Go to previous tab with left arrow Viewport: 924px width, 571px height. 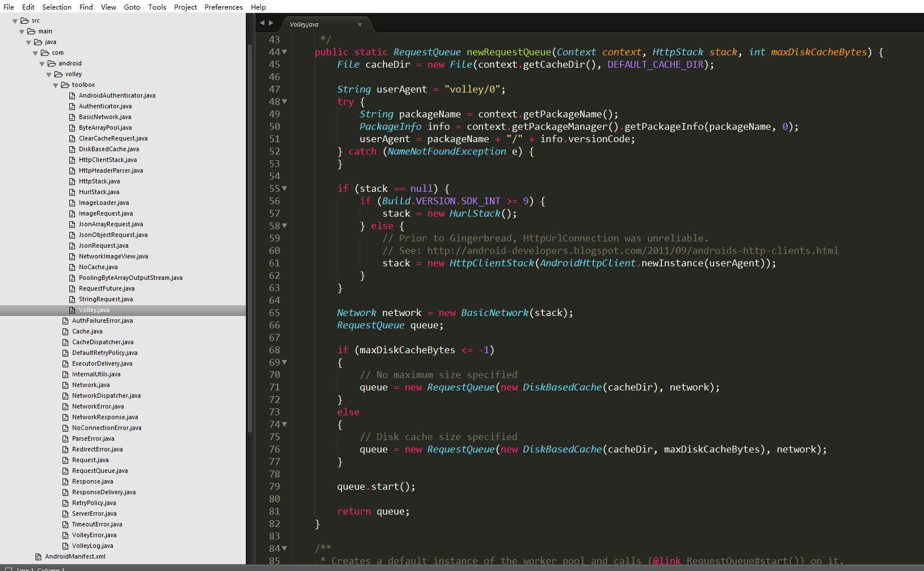[x=262, y=23]
